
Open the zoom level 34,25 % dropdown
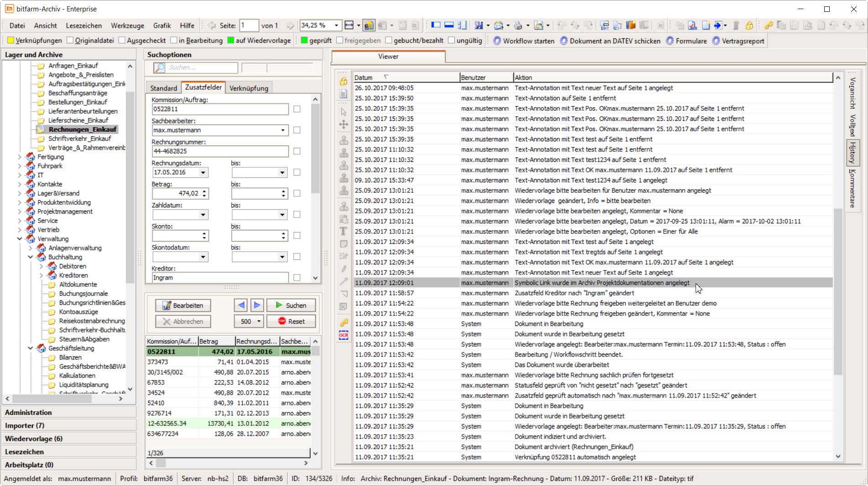point(337,26)
